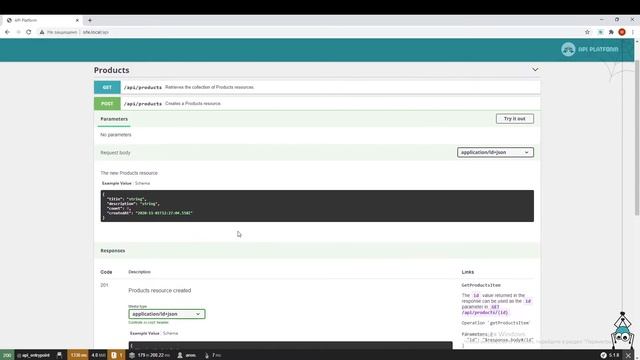
Task: Click the Links column header
Action: 468,272
